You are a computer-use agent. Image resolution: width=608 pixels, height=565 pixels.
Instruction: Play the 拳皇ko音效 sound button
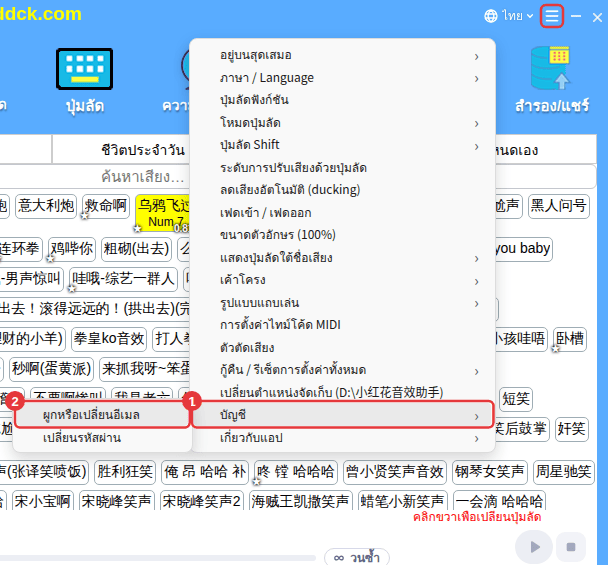click(109, 339)
